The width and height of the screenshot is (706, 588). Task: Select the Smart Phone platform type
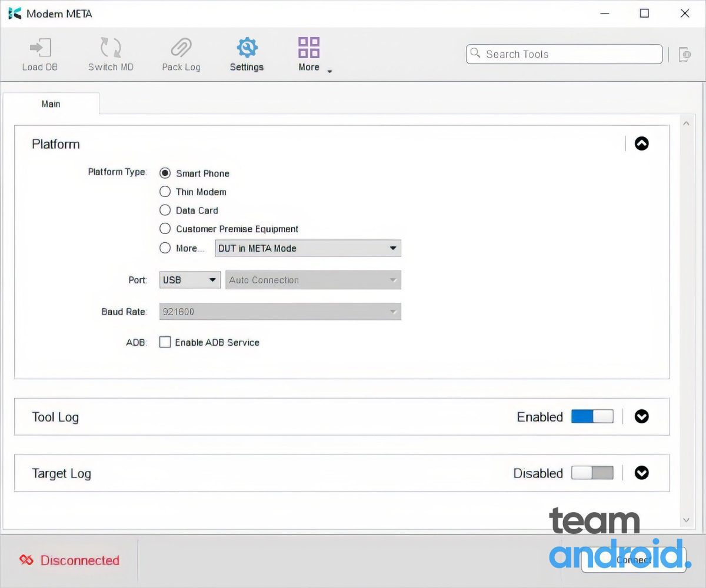[x=165, y=173]
